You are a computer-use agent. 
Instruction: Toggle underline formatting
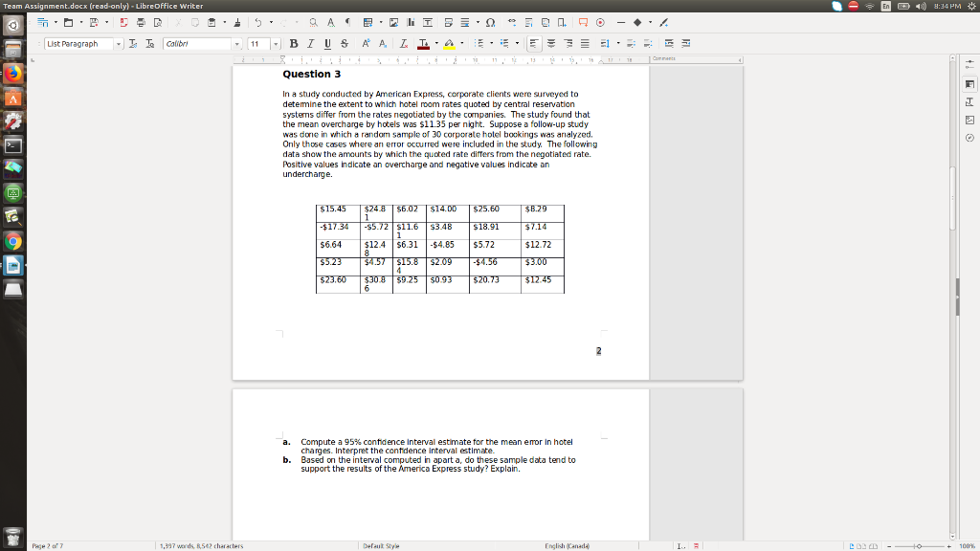click(329, 42)
